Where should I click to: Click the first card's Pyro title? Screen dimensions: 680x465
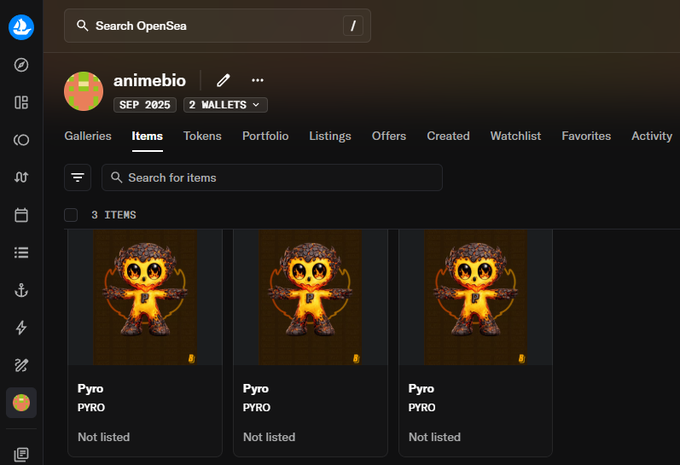click(x=90, y=389)
